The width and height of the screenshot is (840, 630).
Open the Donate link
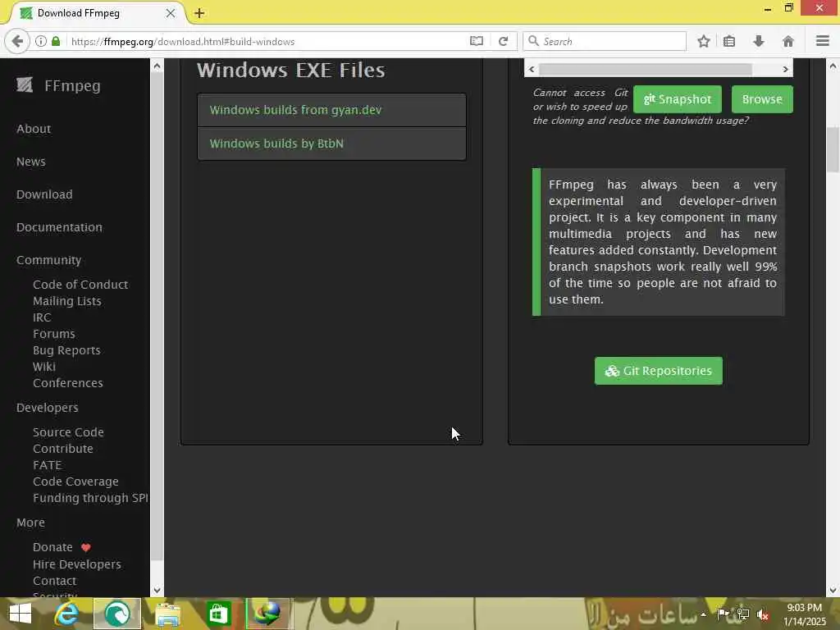(52, 547)
